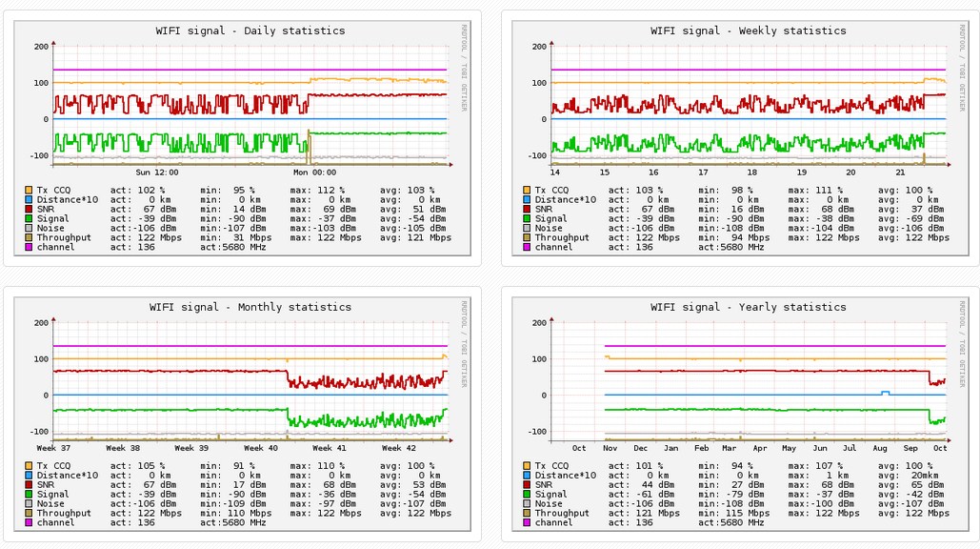This screenshot has width=980, height=549.
Task: Open the Weekly statistics WIFI signal graph
Action: [x=741, y=138]
